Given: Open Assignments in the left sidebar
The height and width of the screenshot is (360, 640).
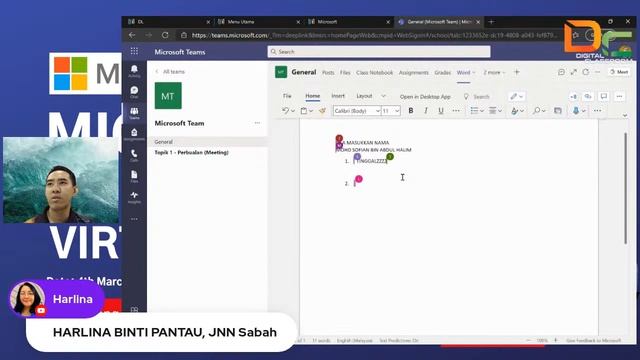Looking at the screenshot, I should coord(134,134).
